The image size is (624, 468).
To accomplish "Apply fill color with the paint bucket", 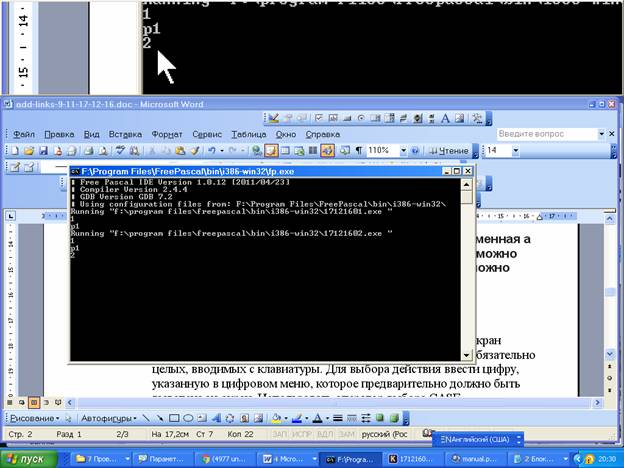I will point(276,418).
